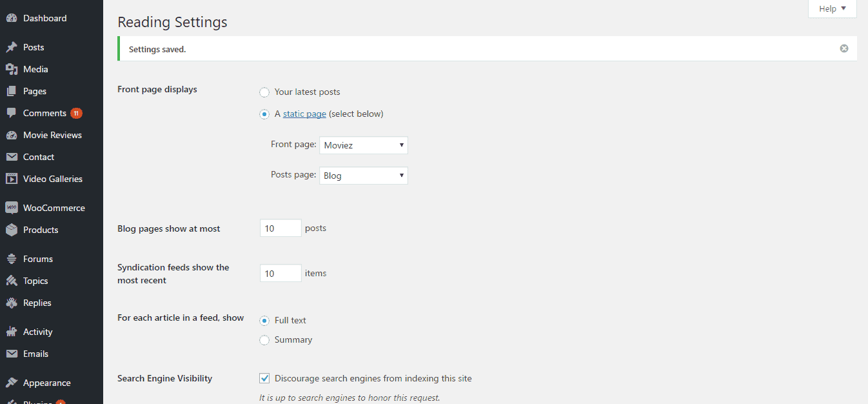Open the Movie Reviews menu item
The image size is (868, 404).
click(52, 135)
